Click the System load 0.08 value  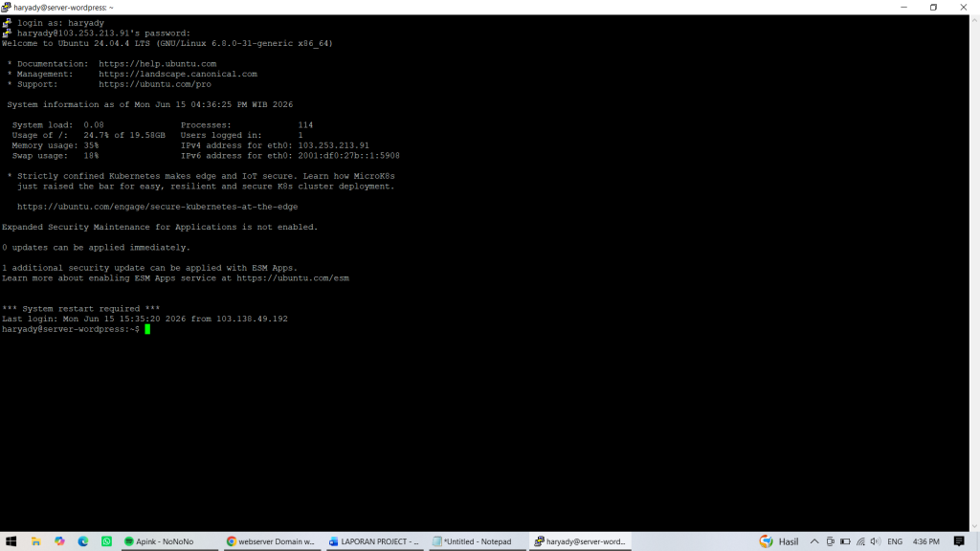pos(94,125)
